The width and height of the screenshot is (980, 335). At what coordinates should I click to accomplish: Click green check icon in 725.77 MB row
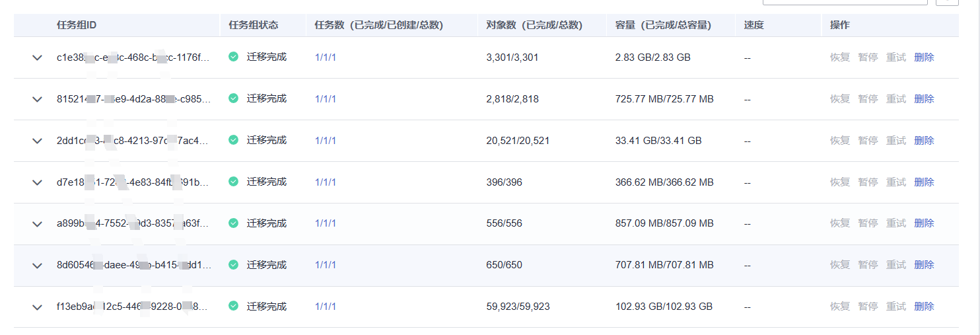233,98
